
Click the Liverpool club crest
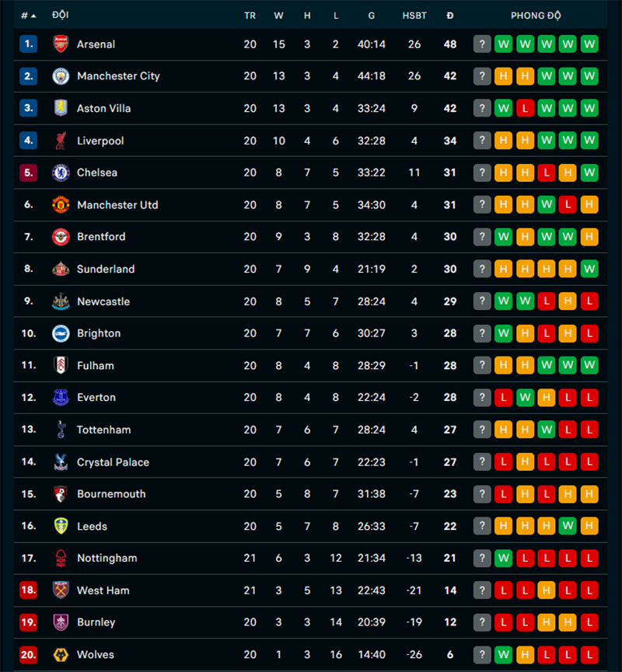tap(61, 141)
